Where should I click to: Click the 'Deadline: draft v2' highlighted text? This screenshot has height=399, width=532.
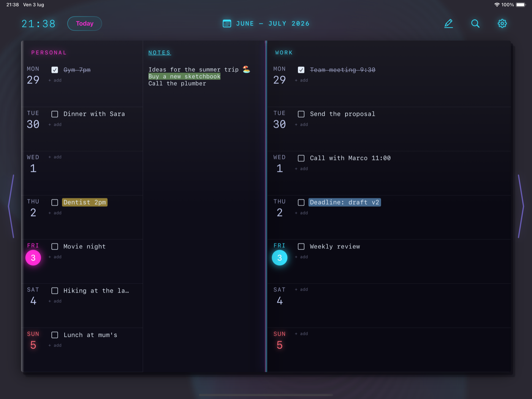(x=345, y=202)
